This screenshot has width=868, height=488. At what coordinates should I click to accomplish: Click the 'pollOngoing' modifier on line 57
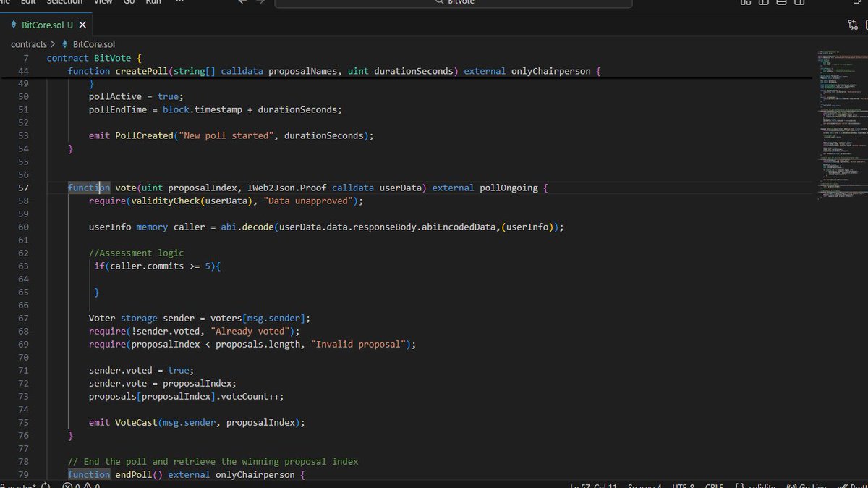pos(509,188)
